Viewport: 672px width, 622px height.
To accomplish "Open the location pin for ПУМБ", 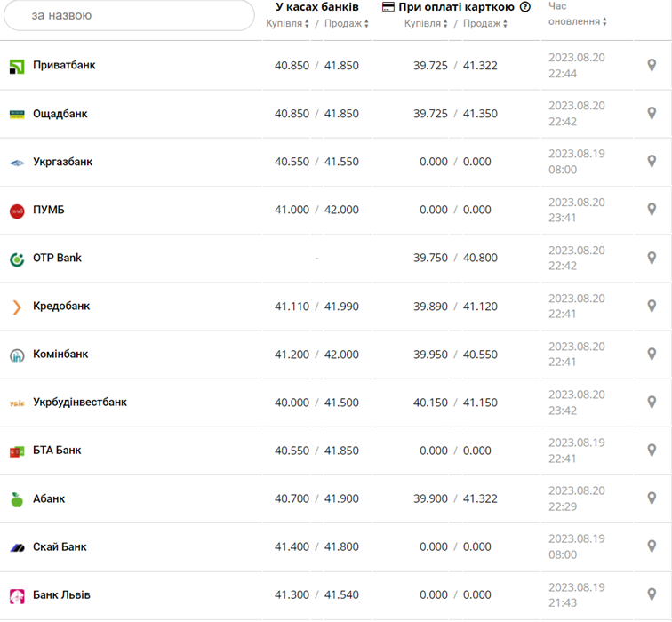I will tap(652, 211).
